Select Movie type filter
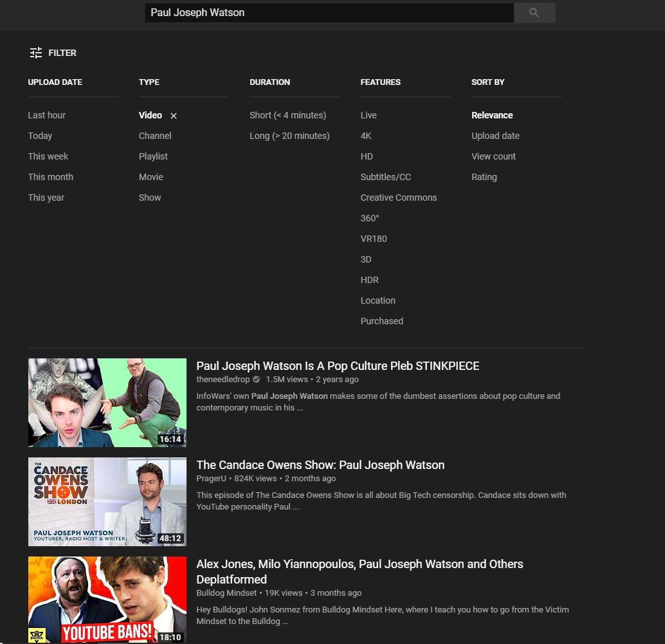The height and width of the screenshot is (644, 665). pos(150,177)
